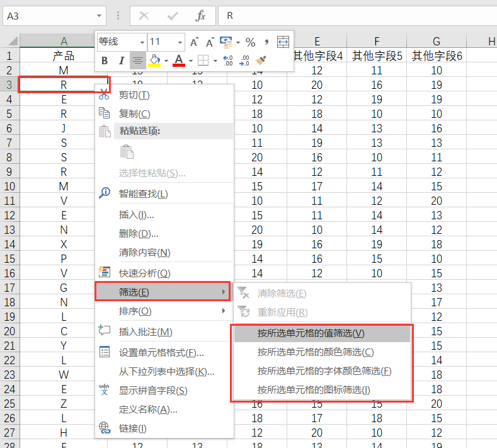Open the font size 11 dropdown

click(180, 42)
